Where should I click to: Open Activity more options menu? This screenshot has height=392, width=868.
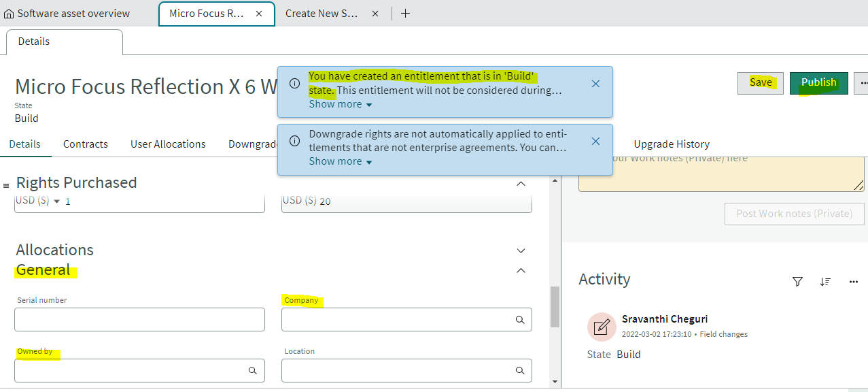(x=854, y=282)
